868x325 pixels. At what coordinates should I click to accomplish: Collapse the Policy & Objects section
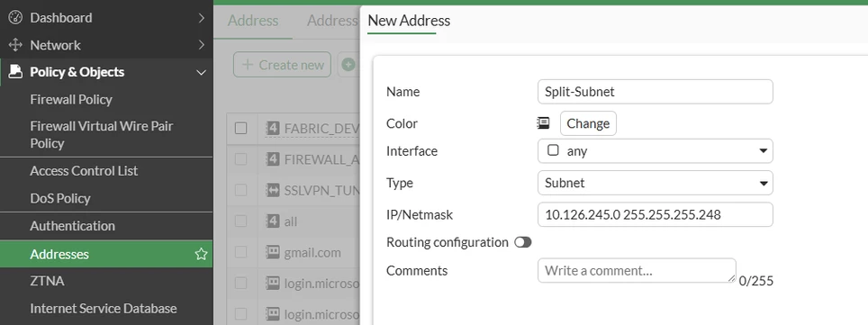202,72
